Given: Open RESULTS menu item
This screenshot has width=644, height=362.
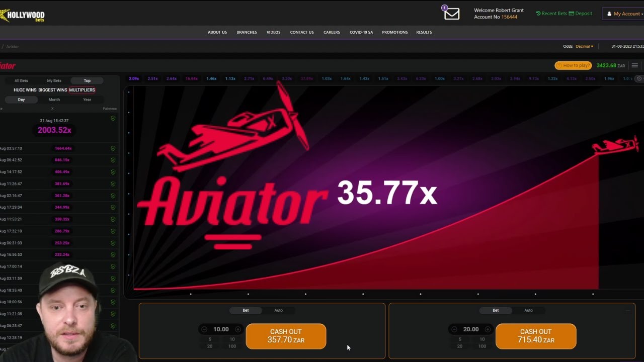Looking at the screenshot, I should tap(424, 32).
